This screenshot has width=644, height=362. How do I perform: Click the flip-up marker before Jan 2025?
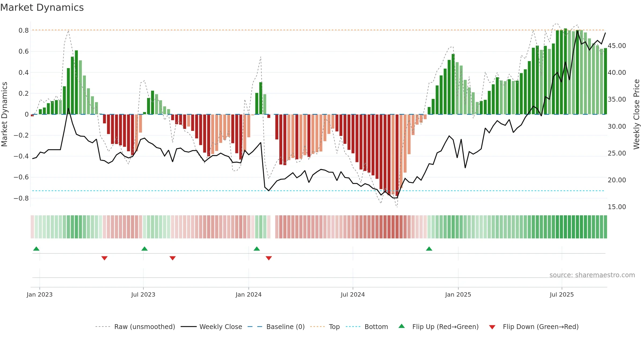[x=429, y=249]
